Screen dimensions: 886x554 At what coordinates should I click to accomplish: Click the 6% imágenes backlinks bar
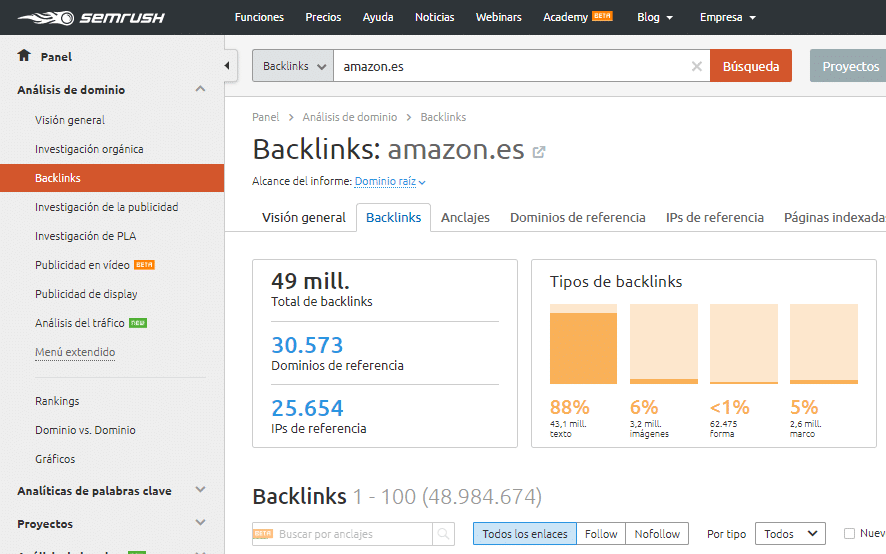click(663, 344)
